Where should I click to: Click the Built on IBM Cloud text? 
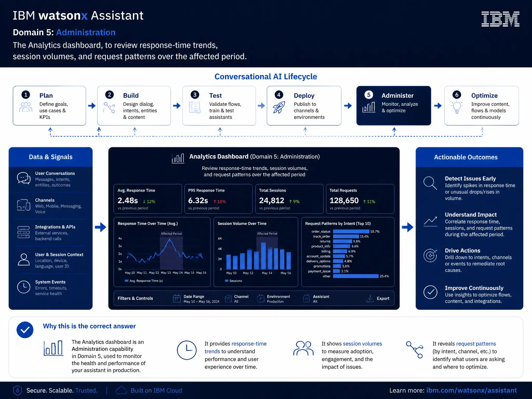(156, 390)
